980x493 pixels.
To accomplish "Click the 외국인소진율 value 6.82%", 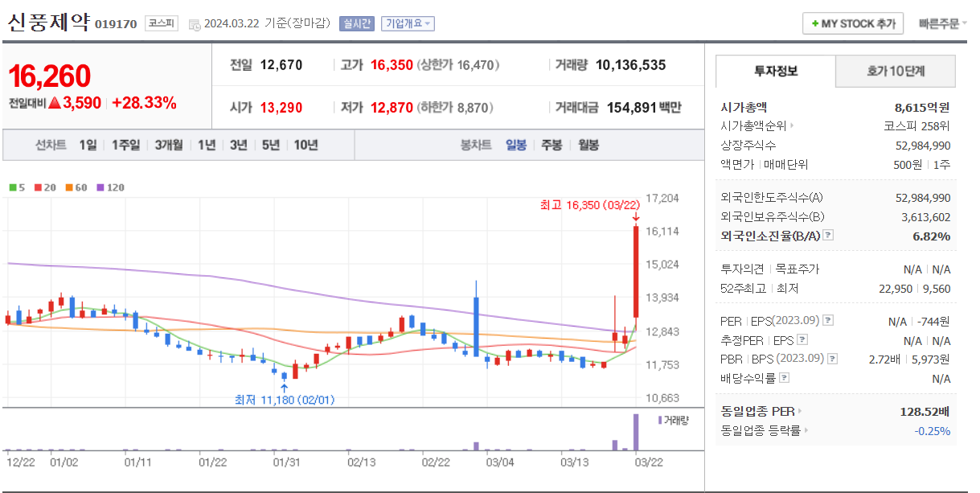I will 932,236.
